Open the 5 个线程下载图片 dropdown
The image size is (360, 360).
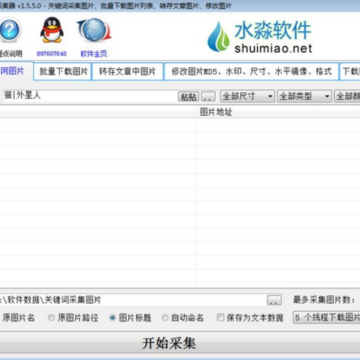(x=327, y=317)
